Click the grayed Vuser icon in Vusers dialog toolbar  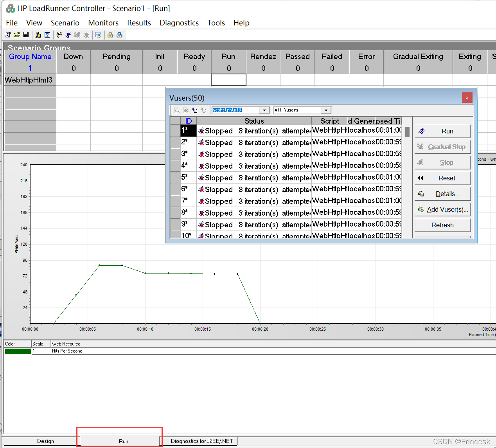(x=204, y=110)
